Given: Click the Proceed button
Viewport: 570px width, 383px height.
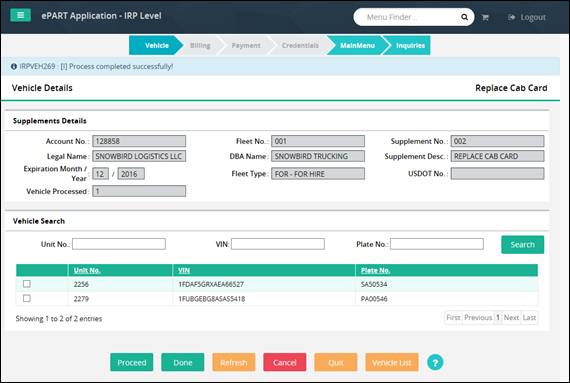Looking at the screenshot, I should (x=132, y=362).
